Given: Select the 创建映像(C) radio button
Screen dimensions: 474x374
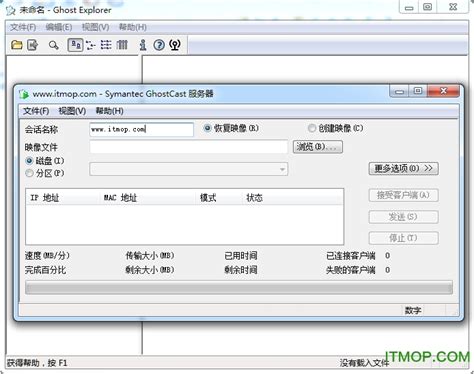Looking at the screenshot, I should point(312,128).
